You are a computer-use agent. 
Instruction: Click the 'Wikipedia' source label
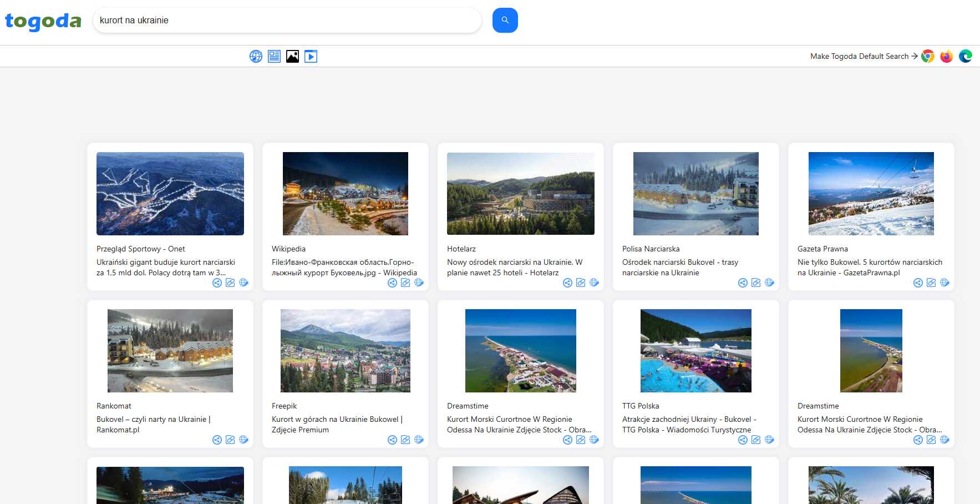click(x=288, y=249)
